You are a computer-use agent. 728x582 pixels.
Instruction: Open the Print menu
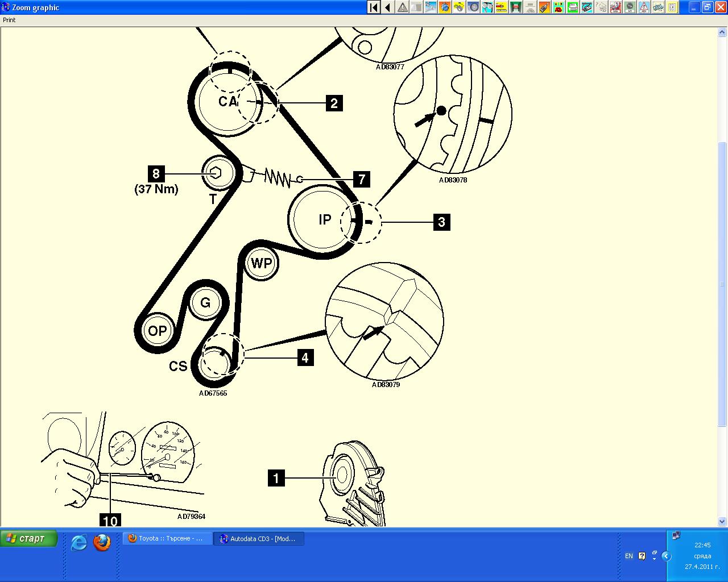10,20
